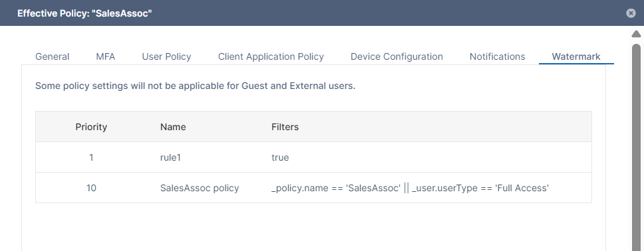This screenshot has width=644, height=251.
Task: Switch to the Notifications tab
Action: [497, 56]
